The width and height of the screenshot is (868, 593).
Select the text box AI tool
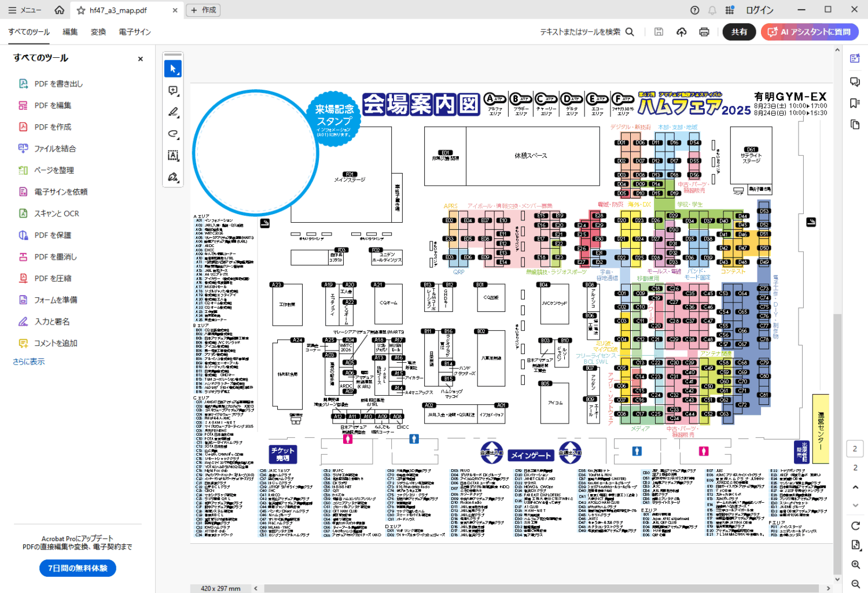[x=172, y=156]
